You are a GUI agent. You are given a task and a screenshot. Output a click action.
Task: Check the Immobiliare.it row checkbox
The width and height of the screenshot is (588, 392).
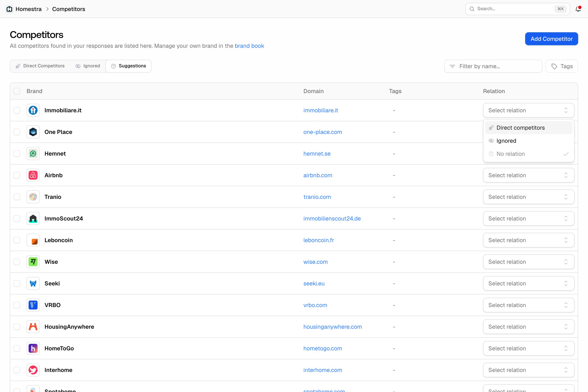click(17, 110)
